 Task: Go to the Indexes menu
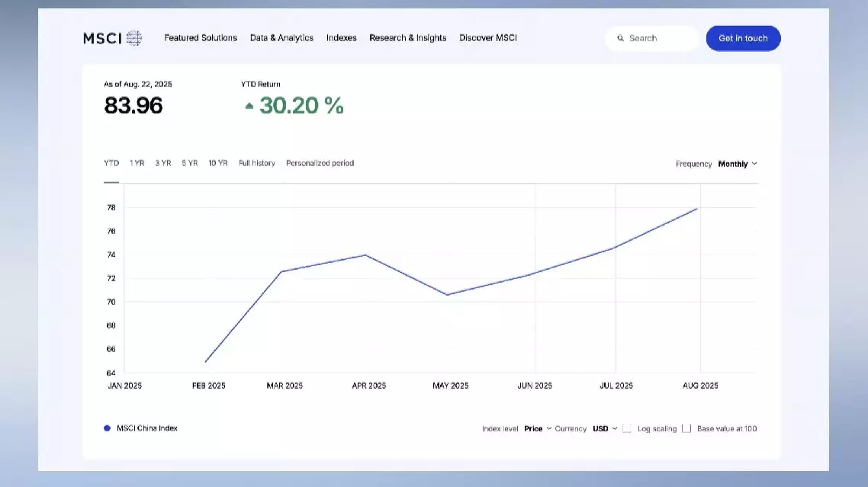pos(341,38)
